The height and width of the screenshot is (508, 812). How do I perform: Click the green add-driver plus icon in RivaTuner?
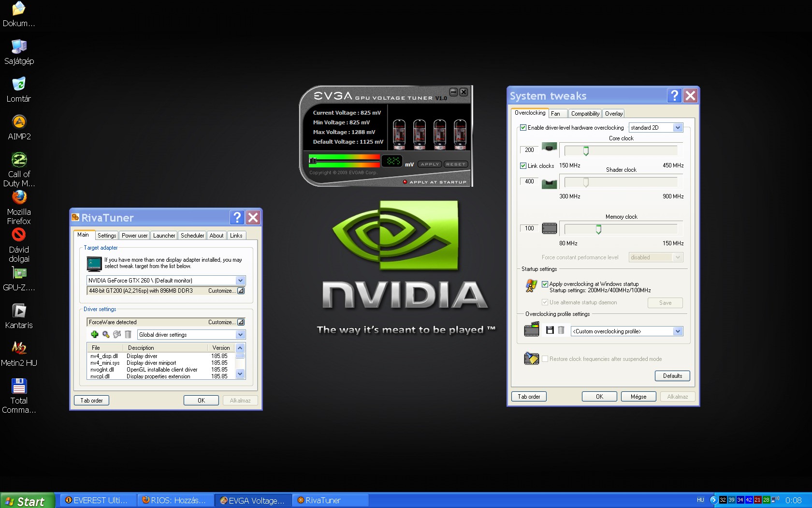[95, 334]
